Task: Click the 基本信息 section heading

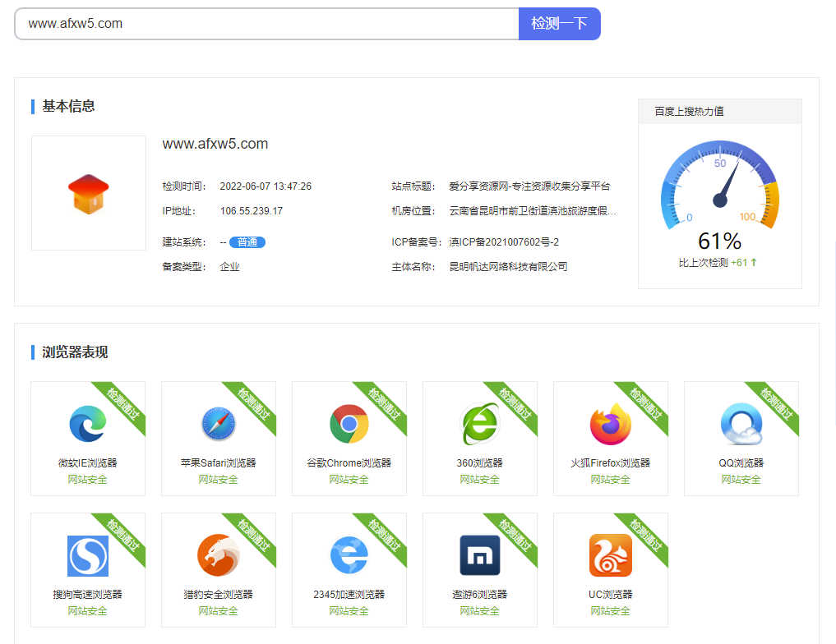Action: tap(68, 106)
